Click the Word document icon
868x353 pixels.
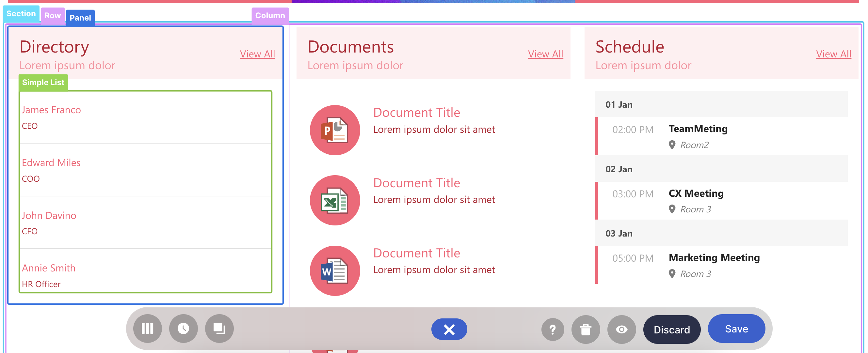(x=335, y=270)
